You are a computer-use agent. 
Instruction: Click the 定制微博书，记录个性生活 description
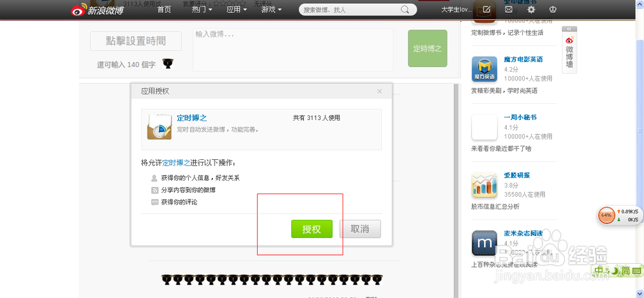coord(507,32)
